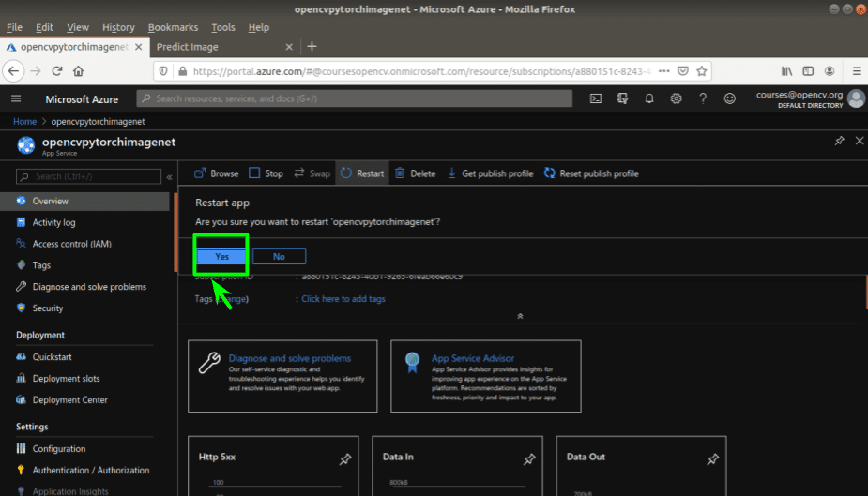
Task: Open the notifications bell
Action: tap(649, 99)
